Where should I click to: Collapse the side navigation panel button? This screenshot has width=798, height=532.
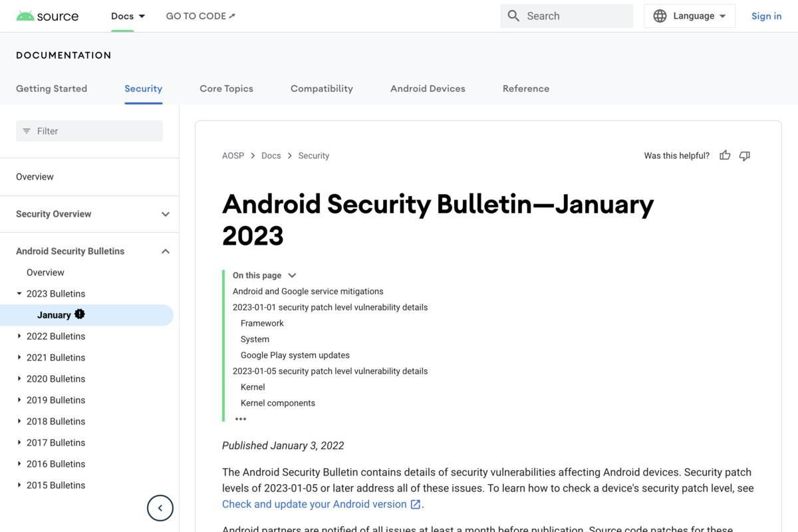coord(160,508)
